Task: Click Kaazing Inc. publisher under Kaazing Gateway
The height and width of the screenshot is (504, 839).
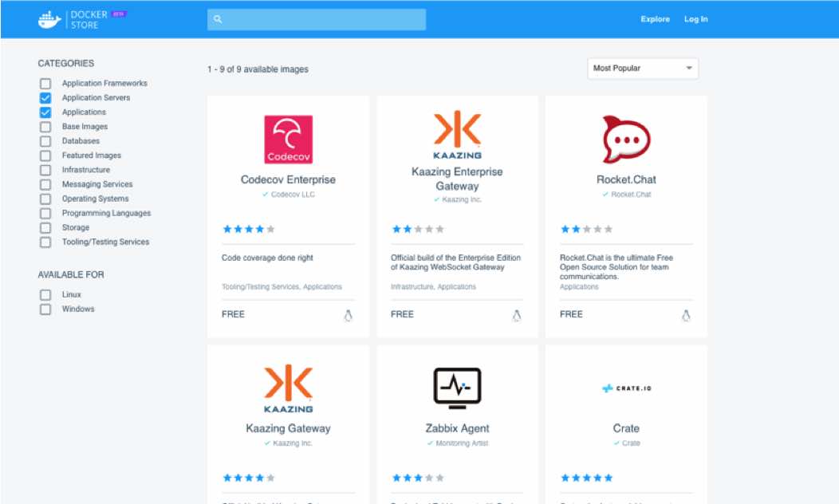Action: tap(292, 443)
